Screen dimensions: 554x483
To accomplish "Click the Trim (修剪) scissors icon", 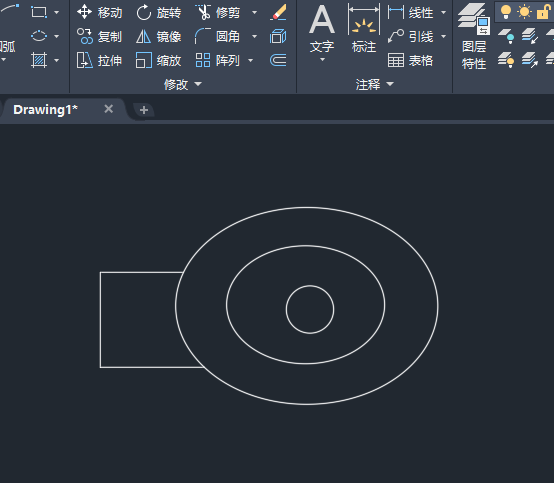I will 203,12.
